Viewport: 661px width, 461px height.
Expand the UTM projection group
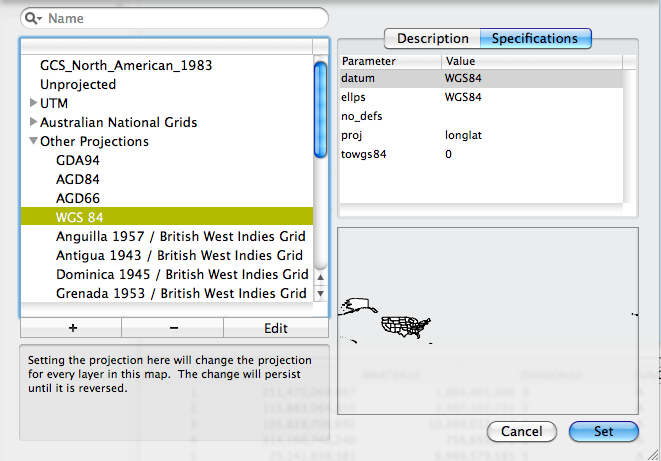[x=34, y=103]
